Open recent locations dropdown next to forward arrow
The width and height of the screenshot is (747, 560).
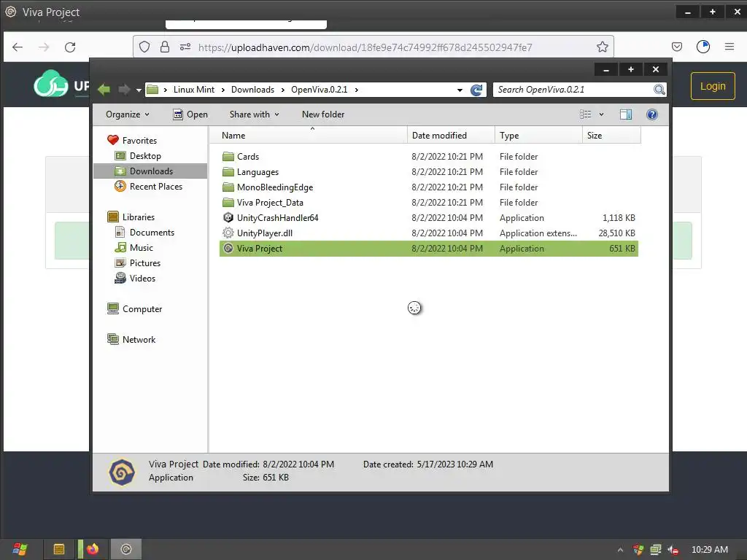coord(139,90)
